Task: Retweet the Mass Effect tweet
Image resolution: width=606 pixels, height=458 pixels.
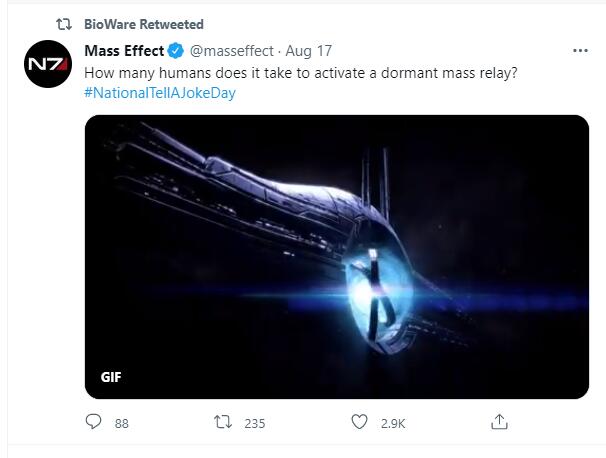Action: point(225,423)
